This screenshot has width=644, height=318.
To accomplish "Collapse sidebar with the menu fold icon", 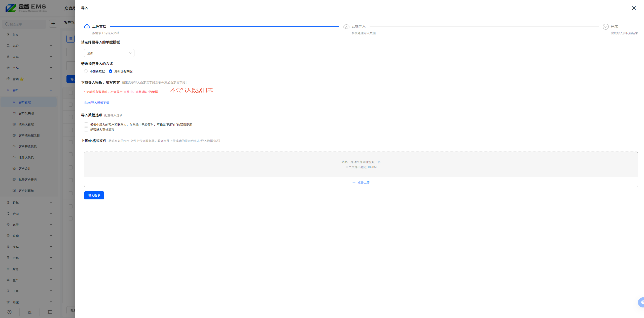I will (50, 312).
